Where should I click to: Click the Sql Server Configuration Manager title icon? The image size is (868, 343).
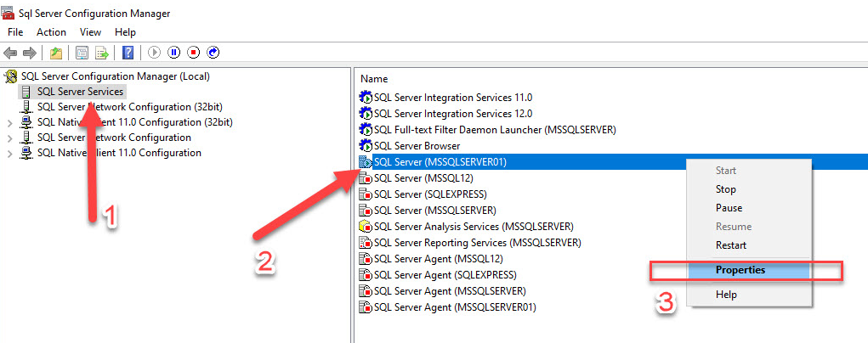(8, 13)
